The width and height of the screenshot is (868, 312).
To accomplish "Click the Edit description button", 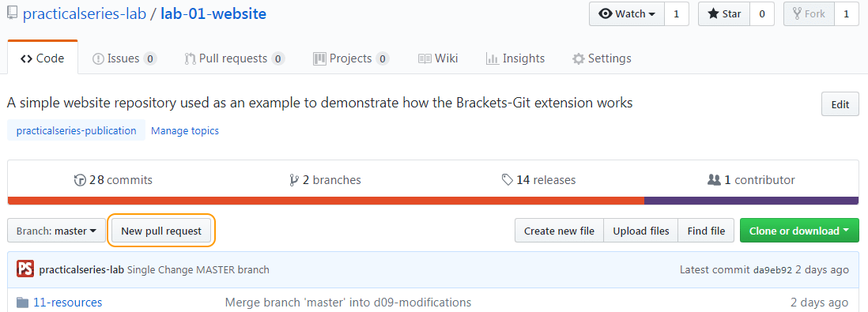I will click(840, 104).
